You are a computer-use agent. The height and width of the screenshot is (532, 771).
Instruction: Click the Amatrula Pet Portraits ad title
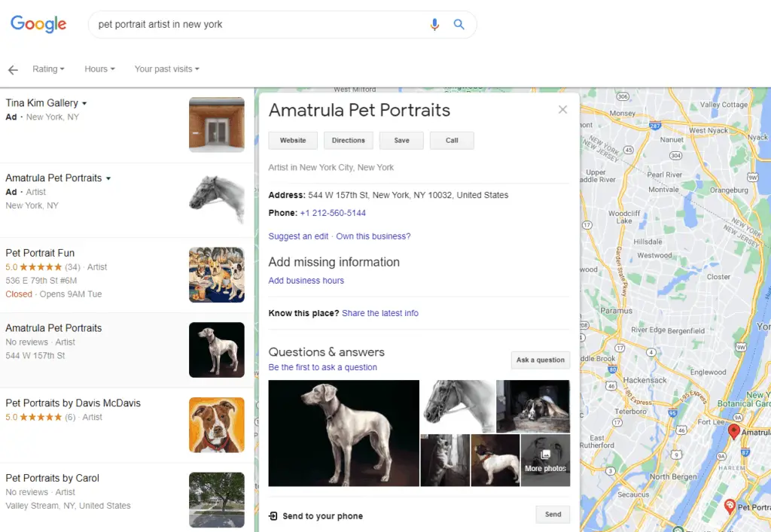pos(53,178)
